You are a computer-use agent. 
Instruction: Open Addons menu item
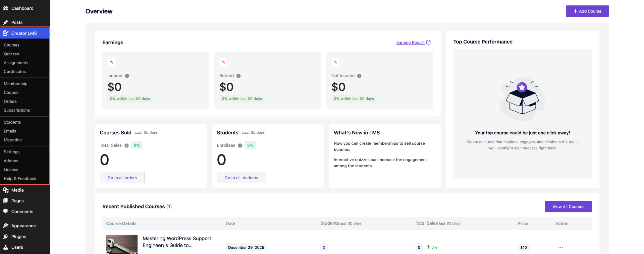point(11,161)
